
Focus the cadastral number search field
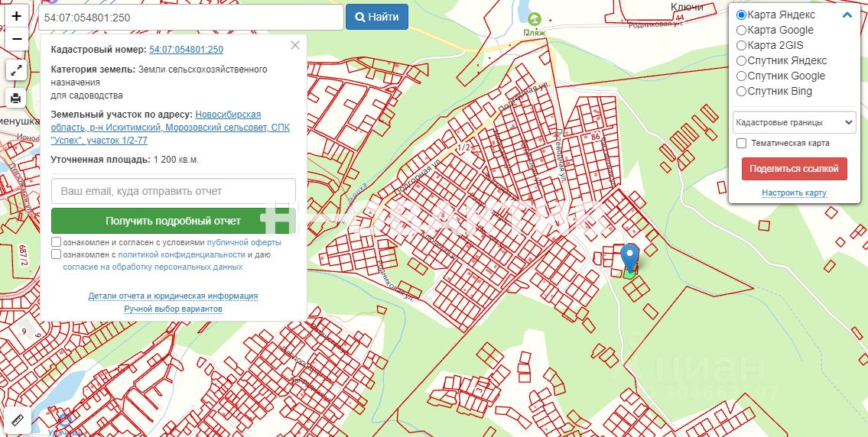pos(191,18)
